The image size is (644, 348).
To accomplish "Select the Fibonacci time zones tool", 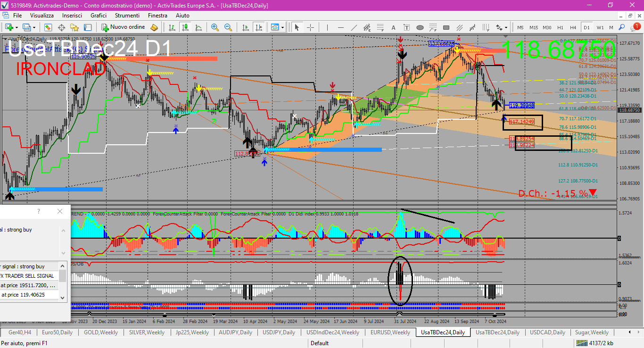I will tap(486, 27).
